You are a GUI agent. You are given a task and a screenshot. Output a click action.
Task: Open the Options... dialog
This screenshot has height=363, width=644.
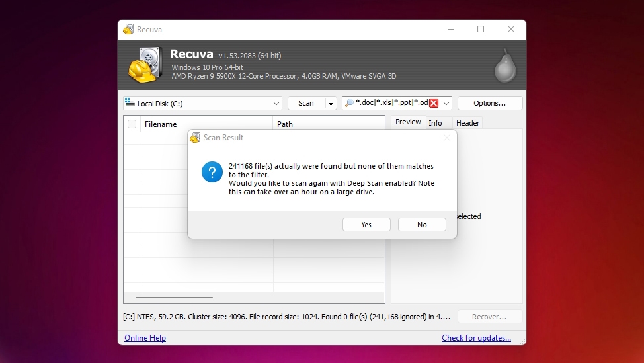(490, 104)
